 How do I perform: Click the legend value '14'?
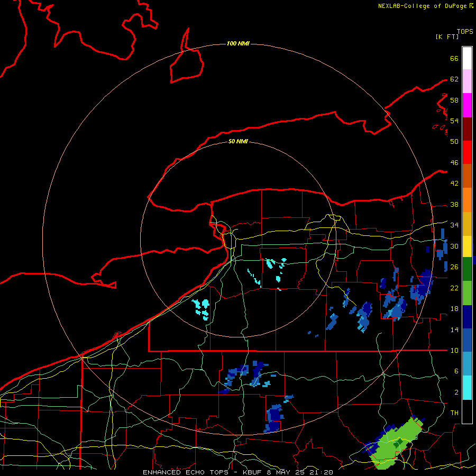pos(454,329)
